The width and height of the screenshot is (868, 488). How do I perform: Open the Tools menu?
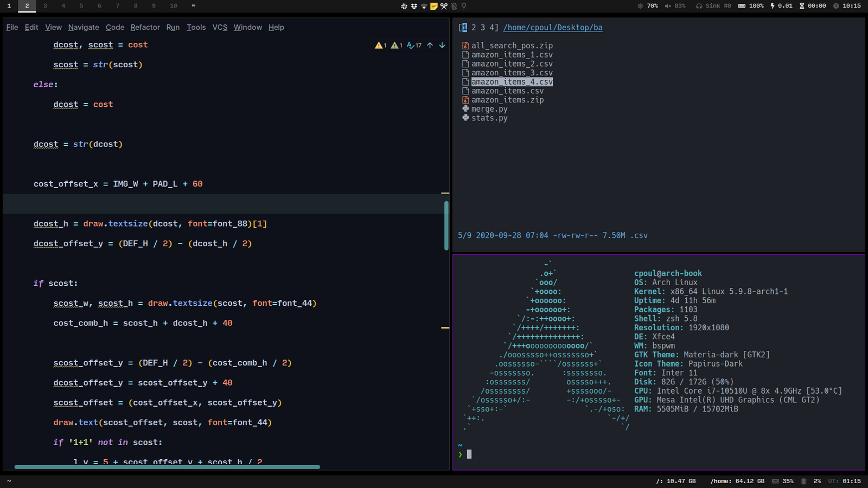click(196, 27)
